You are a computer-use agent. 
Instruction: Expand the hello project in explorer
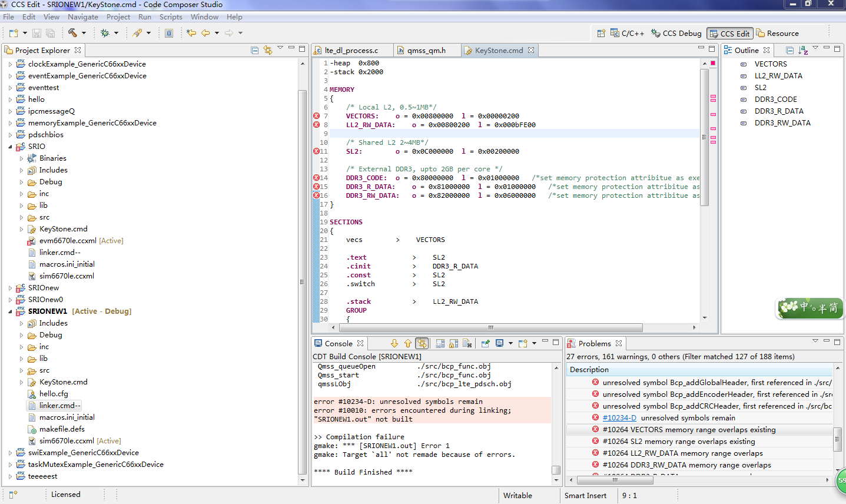tap(10, 100)
